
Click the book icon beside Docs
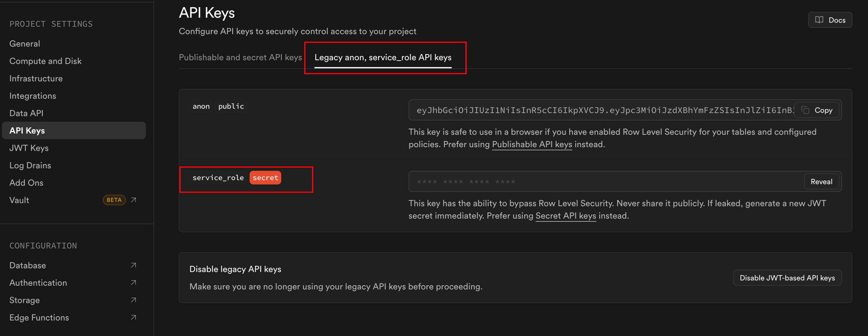pyautogui.click(x=819, y=20)
